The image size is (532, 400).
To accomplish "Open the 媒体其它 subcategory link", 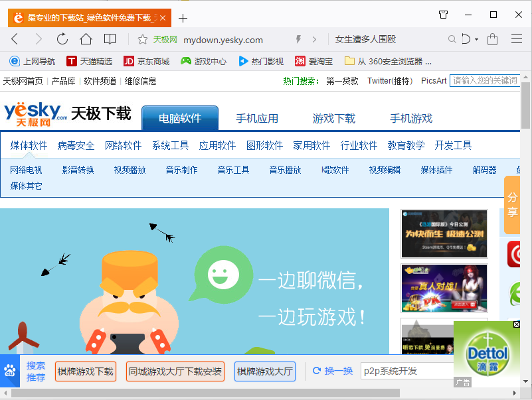I will click(x=26, y=186).
